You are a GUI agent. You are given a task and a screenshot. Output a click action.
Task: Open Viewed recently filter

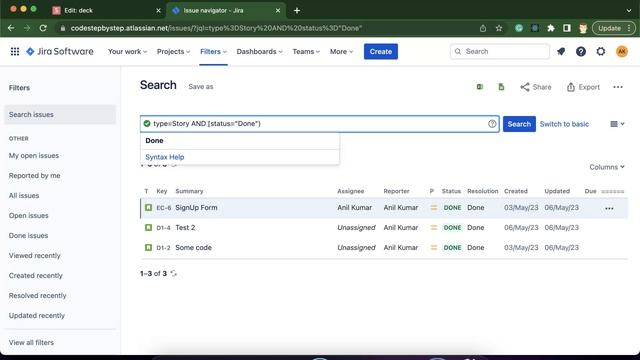(35, 256)
